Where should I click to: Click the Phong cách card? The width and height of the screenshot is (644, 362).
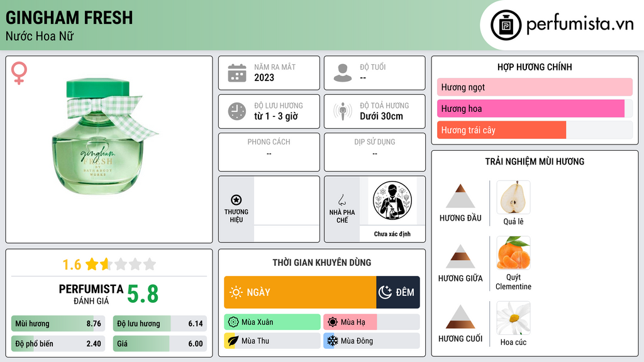pos(269,152)
